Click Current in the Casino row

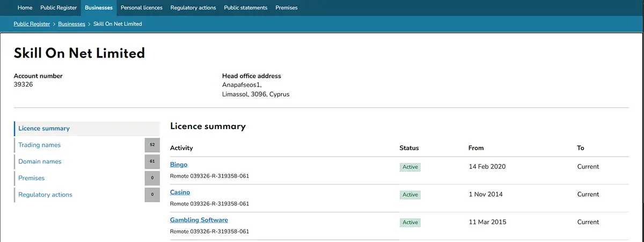588,194
